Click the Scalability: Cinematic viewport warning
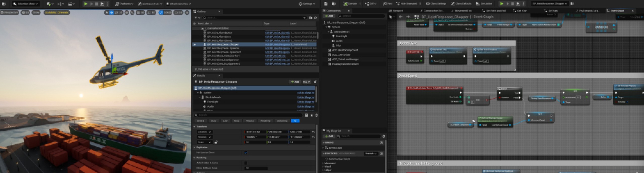 click(57, 12)
